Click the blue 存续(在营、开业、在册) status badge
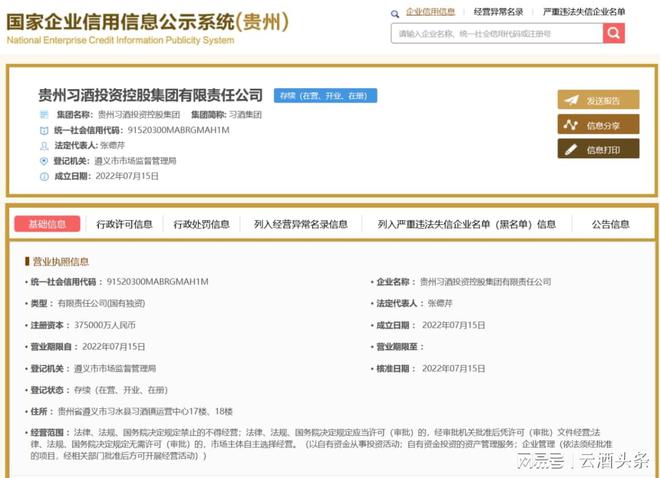This screenshot has height=478, width=660. pos(325,96)
